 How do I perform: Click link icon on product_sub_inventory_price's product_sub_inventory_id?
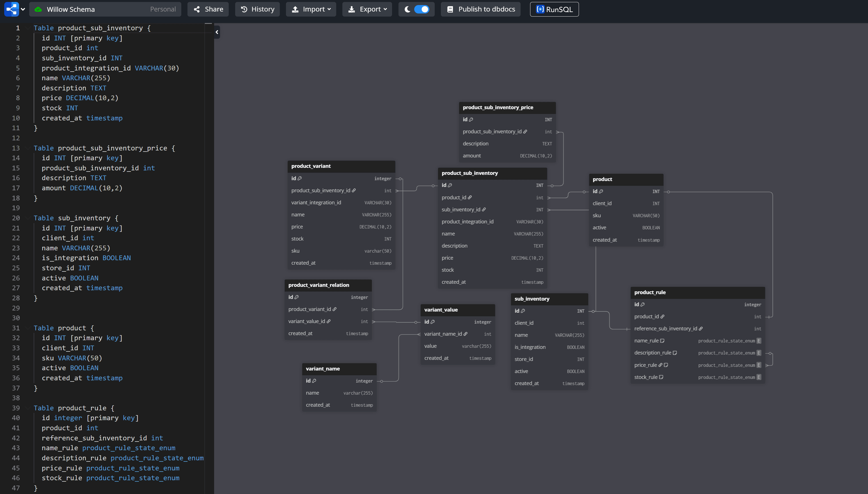point(525,132)
